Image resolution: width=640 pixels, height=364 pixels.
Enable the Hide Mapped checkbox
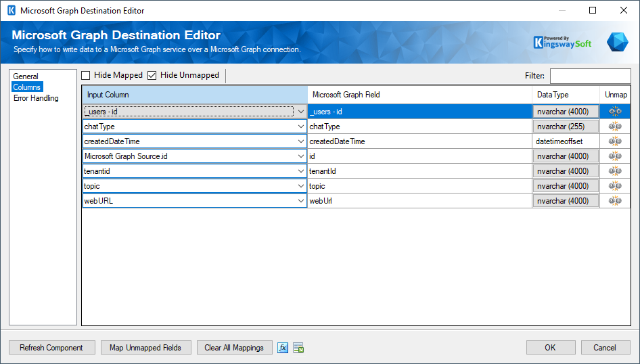(86, 76)
